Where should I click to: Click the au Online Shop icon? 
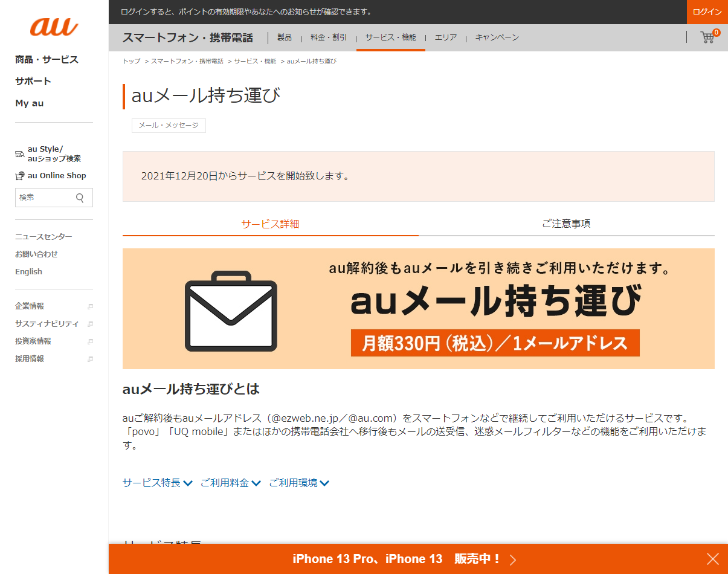pyautogui.click(x=20, y=176)
